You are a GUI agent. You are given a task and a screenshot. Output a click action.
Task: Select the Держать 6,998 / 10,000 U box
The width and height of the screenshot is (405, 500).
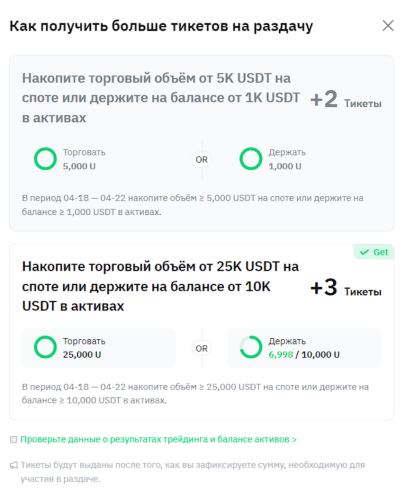click(304, 348)
